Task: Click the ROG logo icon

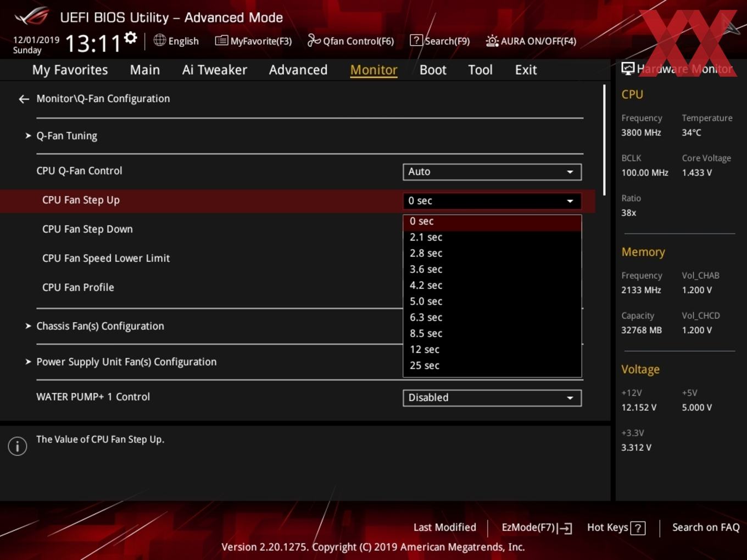Action: tap(32, 17)
